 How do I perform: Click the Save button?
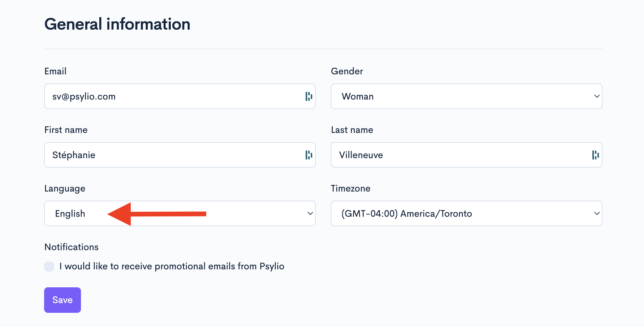pyautogui.click(x=62, y=300)
